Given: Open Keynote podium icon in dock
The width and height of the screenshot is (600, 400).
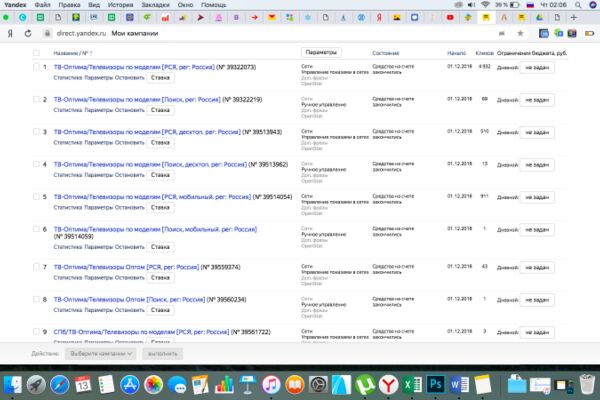Looking at the screenshot, I should pos(248,385).
